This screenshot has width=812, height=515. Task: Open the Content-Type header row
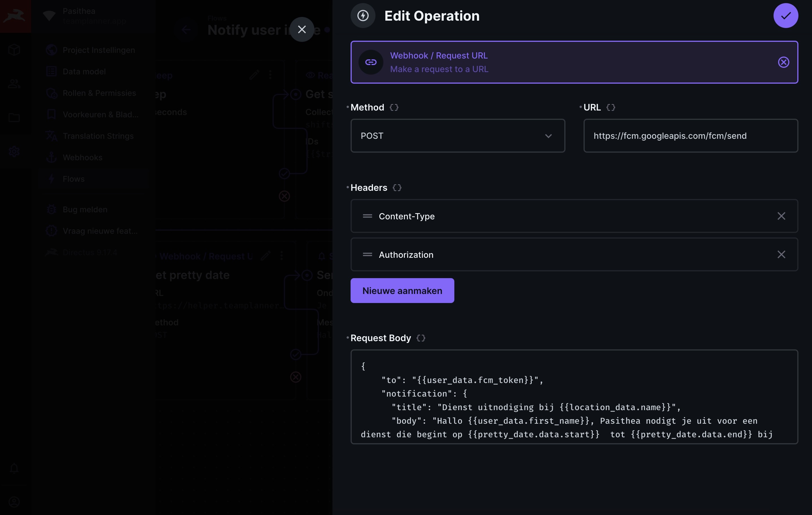574,216
